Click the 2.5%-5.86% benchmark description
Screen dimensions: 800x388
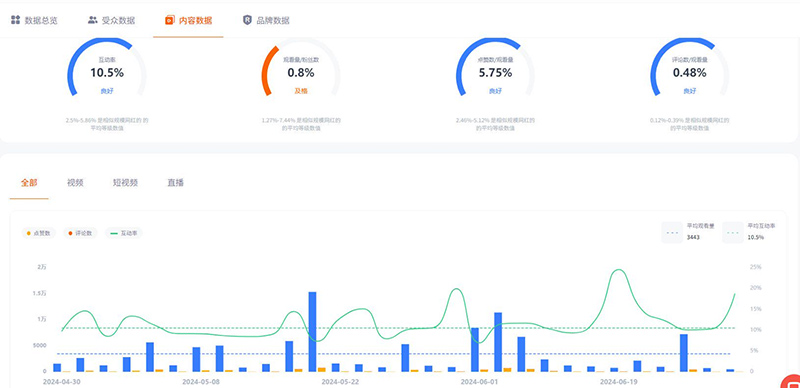(107, 124)
